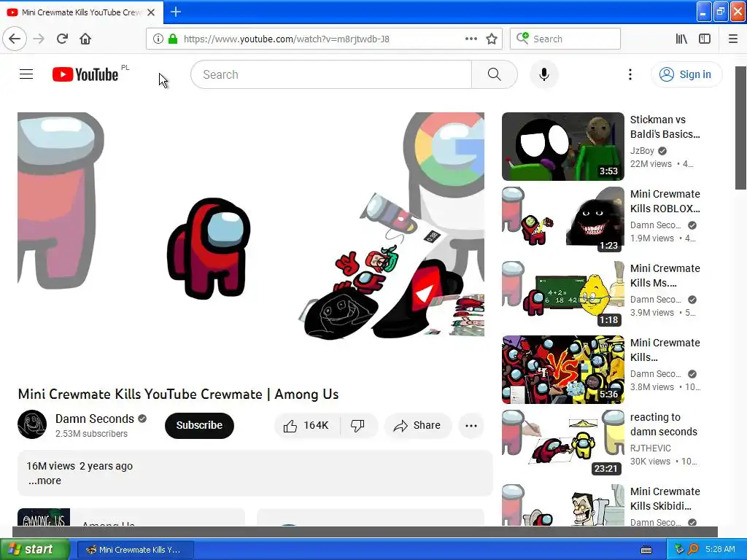Toggle the Firefox sidebar icon
This screenshot has width=747, height=560.
tap(704, 39)
